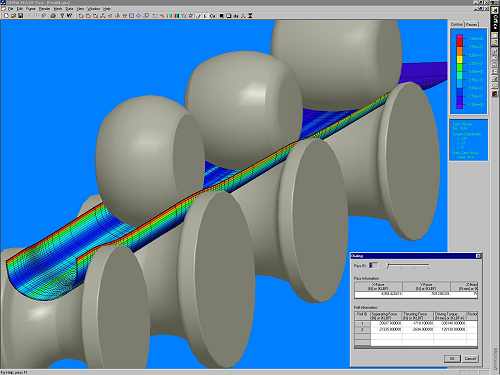Open the Window menu
Viewport: 500px width, 375px height.
click(94, 9)
